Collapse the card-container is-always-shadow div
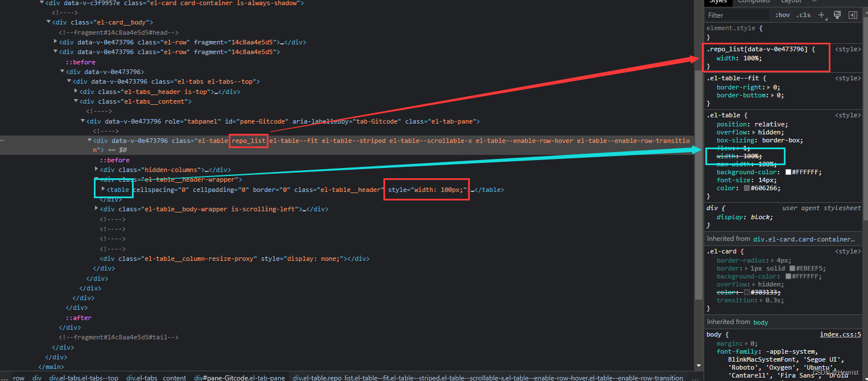The width and height of the screenshot is (868, 381). (x=42, y=3)
